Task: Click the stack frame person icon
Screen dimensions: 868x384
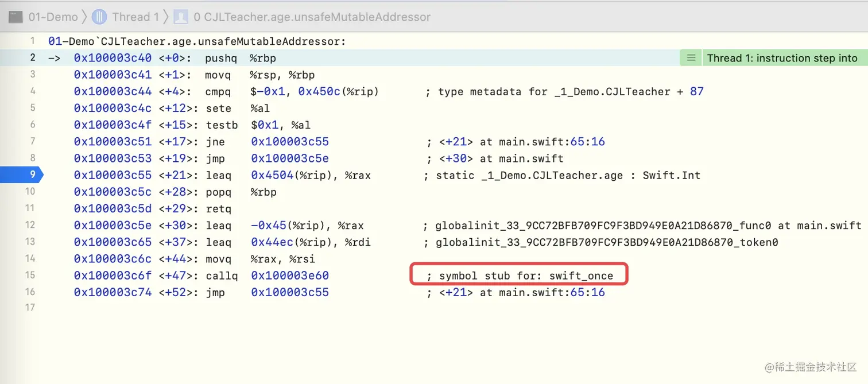Action: [180, 17]
